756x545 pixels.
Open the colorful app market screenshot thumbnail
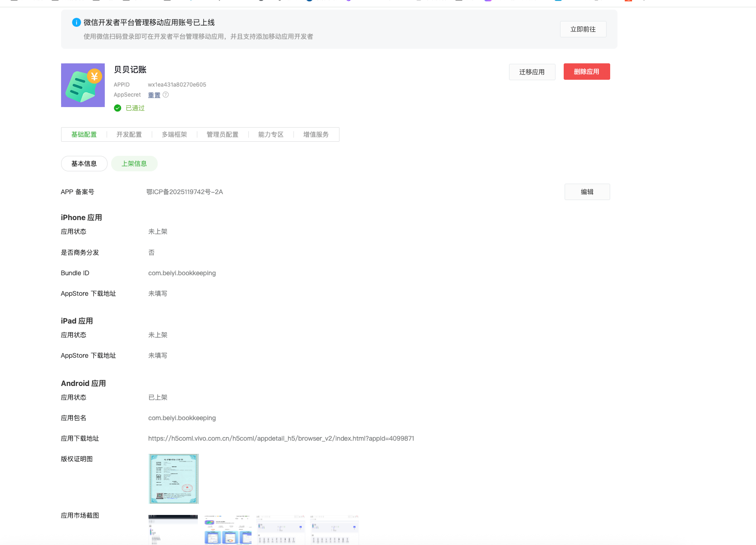tap(228, 530)
